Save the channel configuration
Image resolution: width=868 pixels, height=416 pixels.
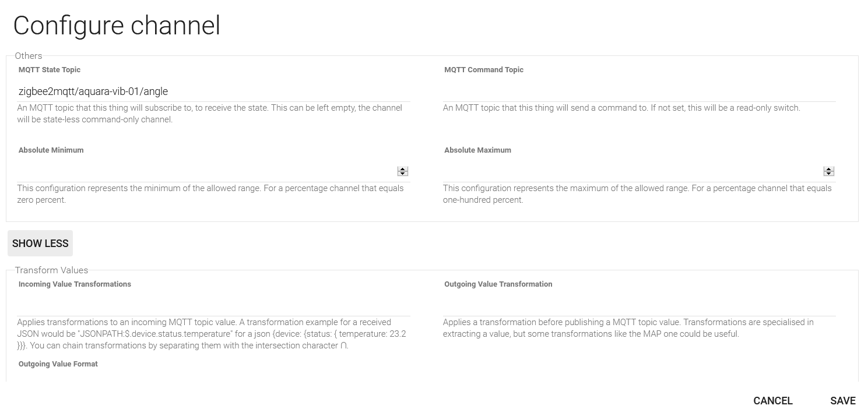(842, 401)
